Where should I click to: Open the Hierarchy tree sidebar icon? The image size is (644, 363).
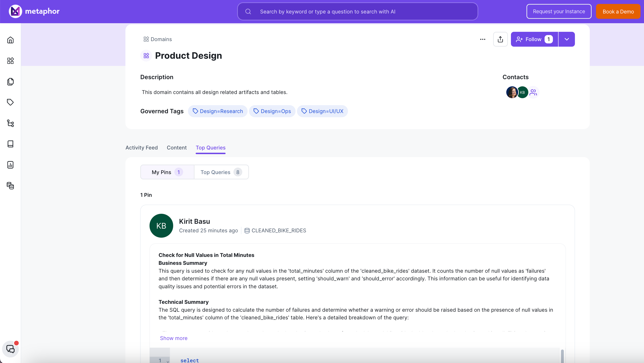(10, 123)
